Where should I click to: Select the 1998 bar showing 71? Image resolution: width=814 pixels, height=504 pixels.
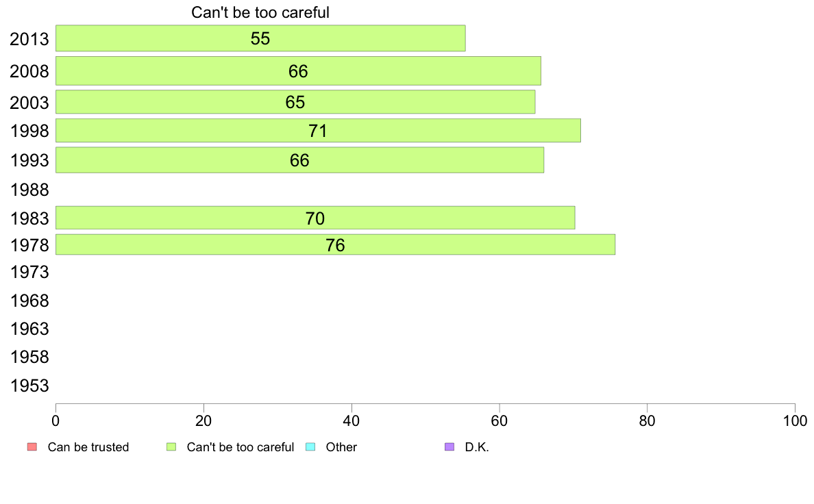click(318, 130)
